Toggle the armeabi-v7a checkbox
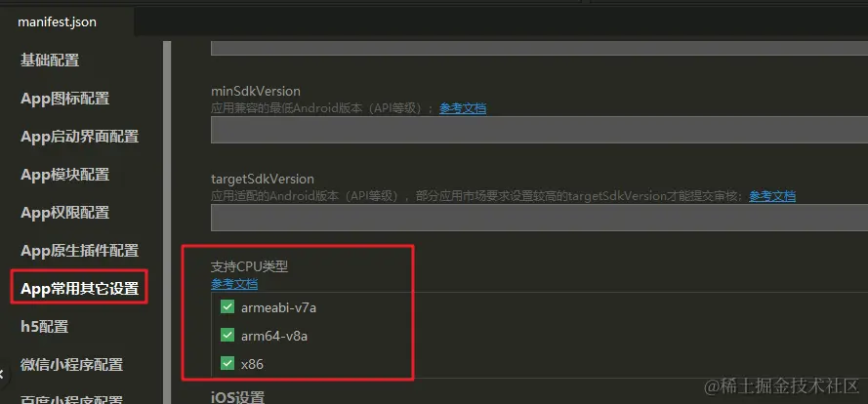Image resolution: width=868 pixels, height=404 pixels. 227,307
